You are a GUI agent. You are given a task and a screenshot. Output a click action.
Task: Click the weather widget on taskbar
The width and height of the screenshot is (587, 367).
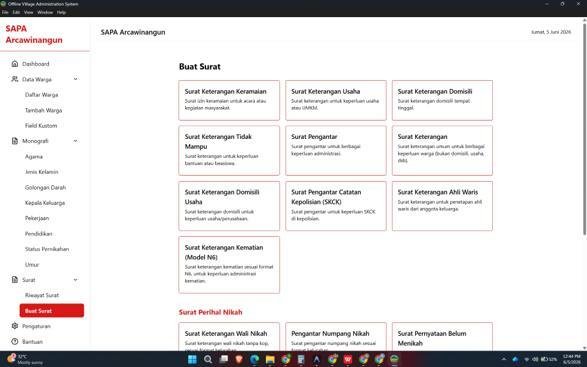coord(25,359)
